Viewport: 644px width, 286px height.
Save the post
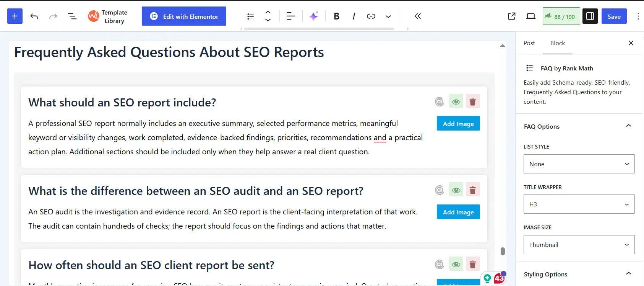click(614, 16)
